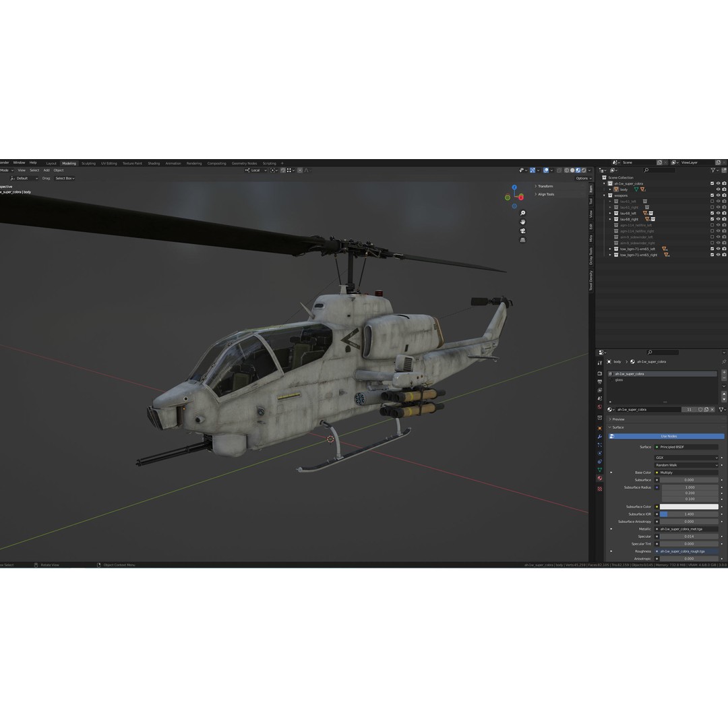Unlink material with the X icon

pos(712,410)
